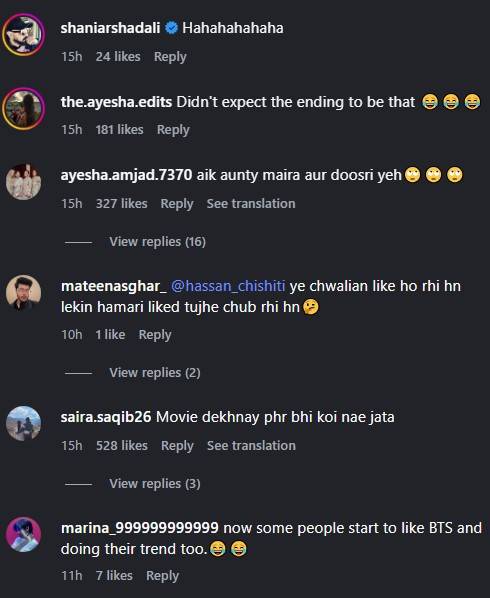The height and width of the screenshot is (598, 490).
Task: Open marina_999999999999 profile avatar
Action: click(x=24, y=535)
